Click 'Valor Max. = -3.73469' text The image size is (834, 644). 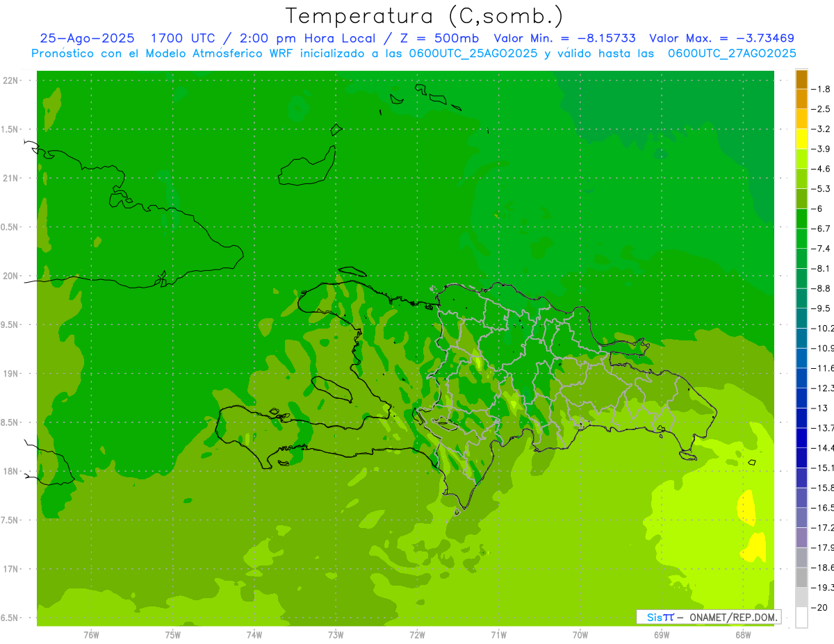[x=721, y=38]
